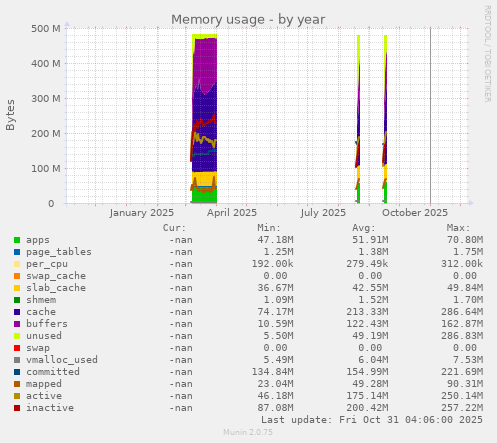Click the vmalloc_used gray legend swatch
The width and height of the screenshot is (497, 443).
click(x=17, y=360)
